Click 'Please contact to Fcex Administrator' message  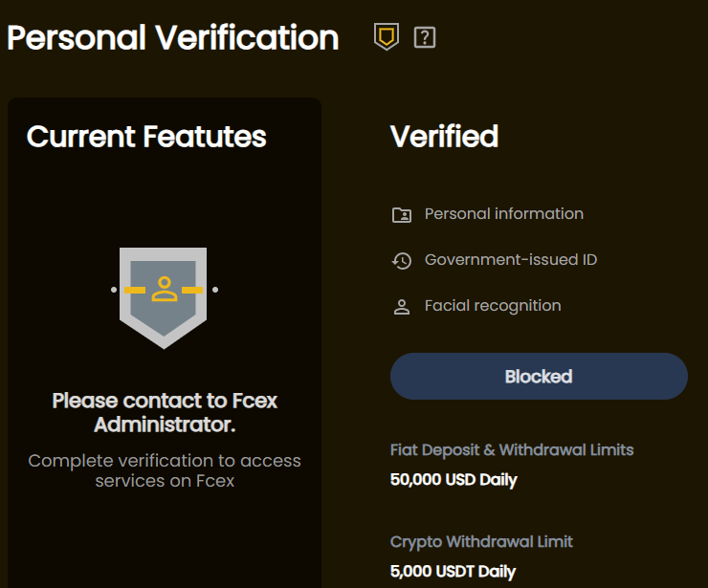point(165,412)
